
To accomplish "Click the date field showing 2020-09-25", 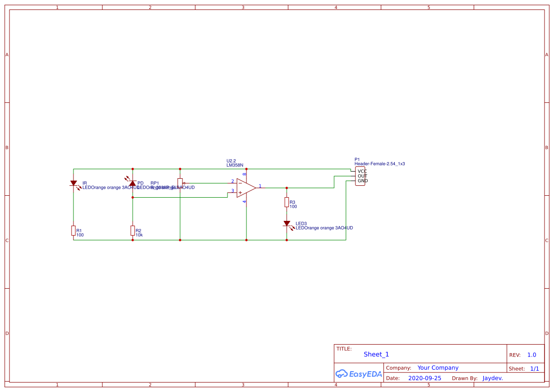I will 424,378.
